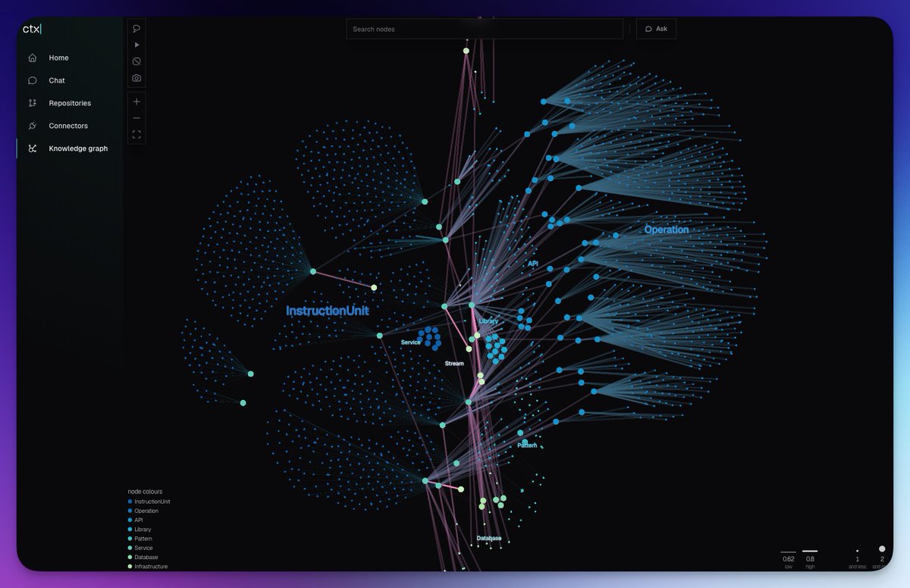This screenshot has width=910, height=588.
Task: Select Connectors in the sidebar
Action: 70,126
